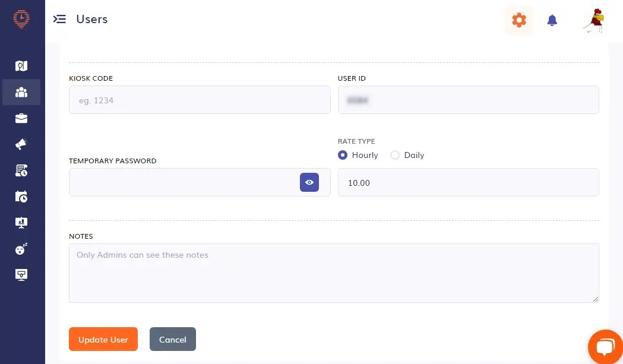
Task: Click the NOTES label
Action: (81, 236)
